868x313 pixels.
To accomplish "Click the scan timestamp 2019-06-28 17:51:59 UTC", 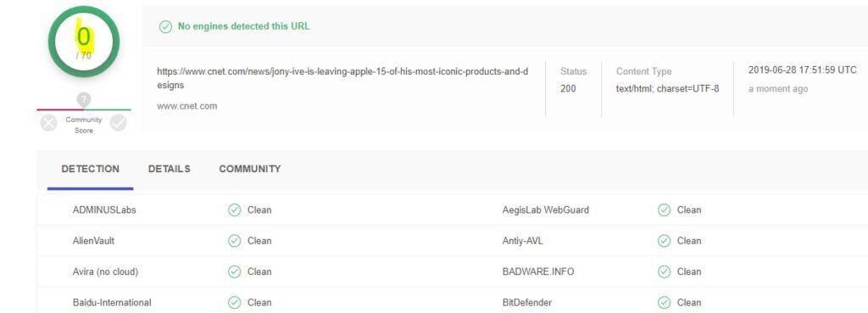I will coord(802,70).
